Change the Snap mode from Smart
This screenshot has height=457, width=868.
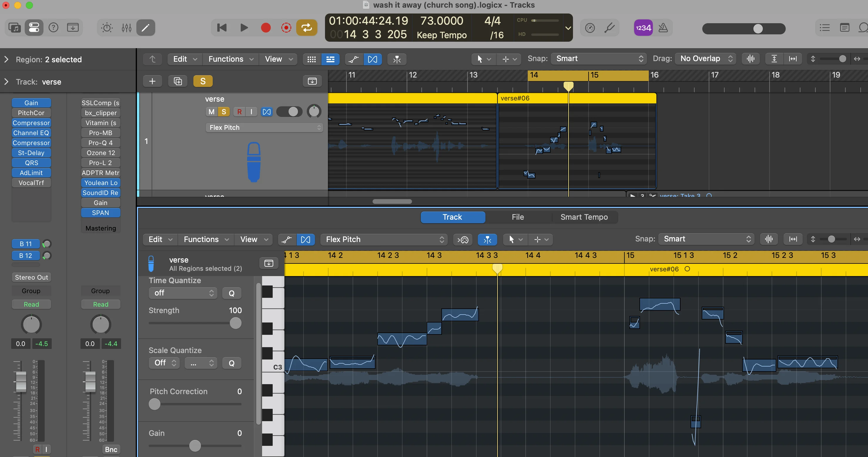coord(598,59)
